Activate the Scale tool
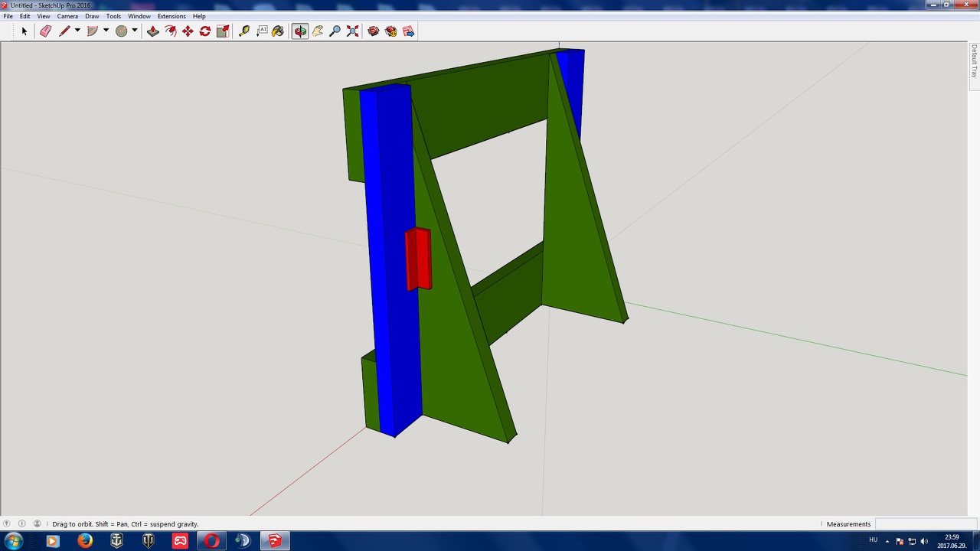The width and height of the screenshot is (980, 551). [223, 31]
